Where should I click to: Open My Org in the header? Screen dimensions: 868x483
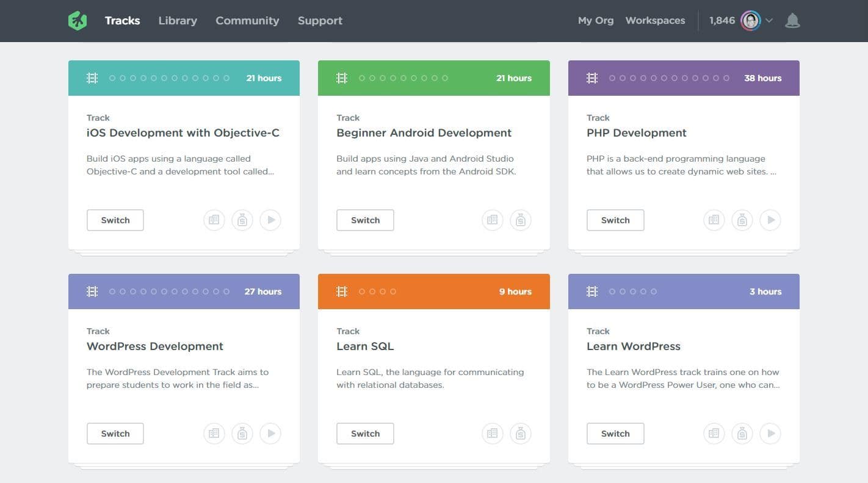click(596, 21)
